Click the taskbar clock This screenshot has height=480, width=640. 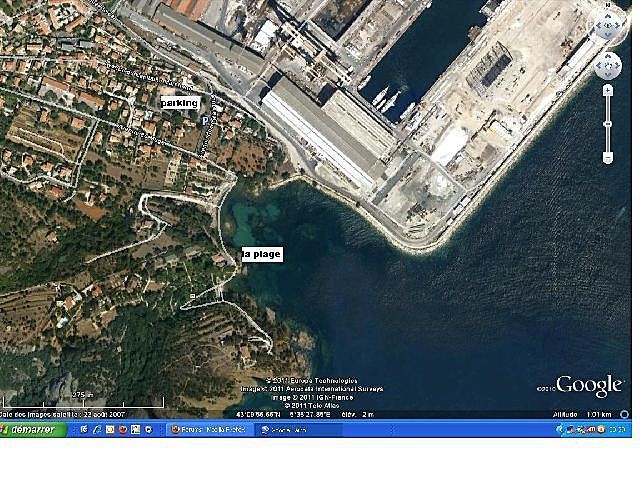click(619, 429)
